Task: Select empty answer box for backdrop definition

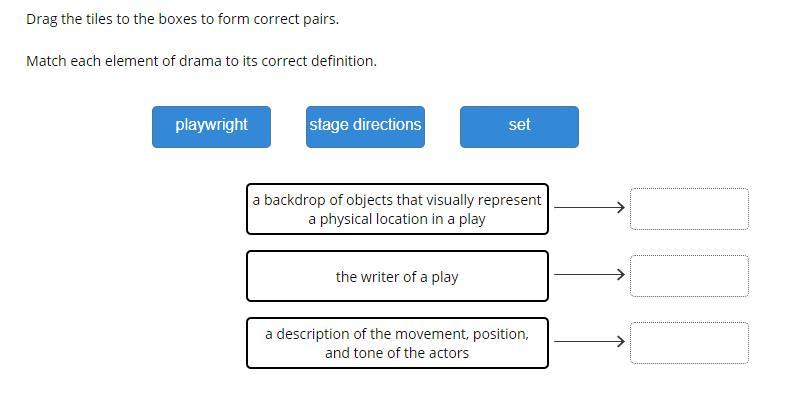Action: tap(689, 208)
